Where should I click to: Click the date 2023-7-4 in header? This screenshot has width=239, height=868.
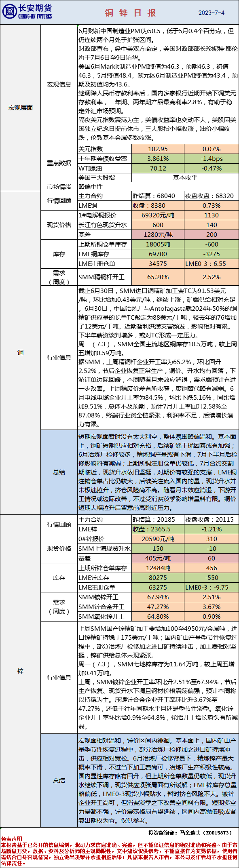[211, 13]
